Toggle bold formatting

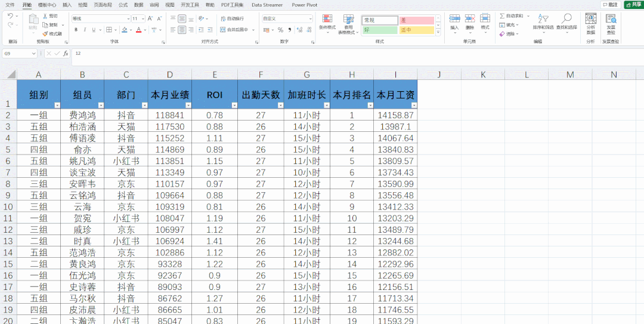pyautogui.click(x=76, y=30)
